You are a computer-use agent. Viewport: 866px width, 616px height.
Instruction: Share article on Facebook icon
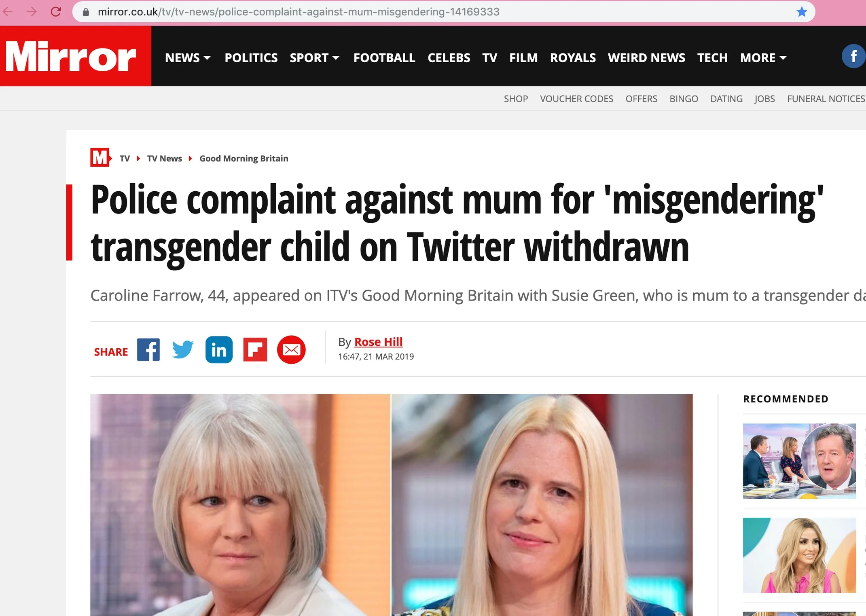pos(148,349)
